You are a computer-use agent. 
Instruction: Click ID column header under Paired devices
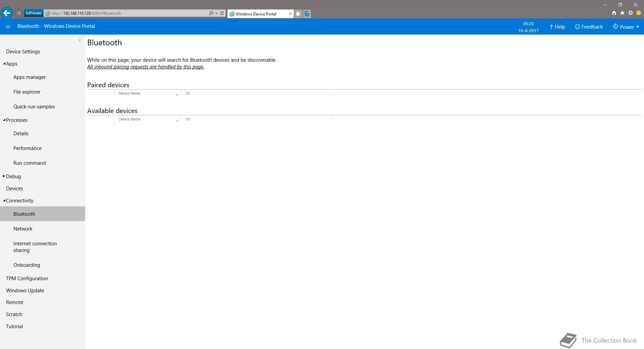point(257,93)
